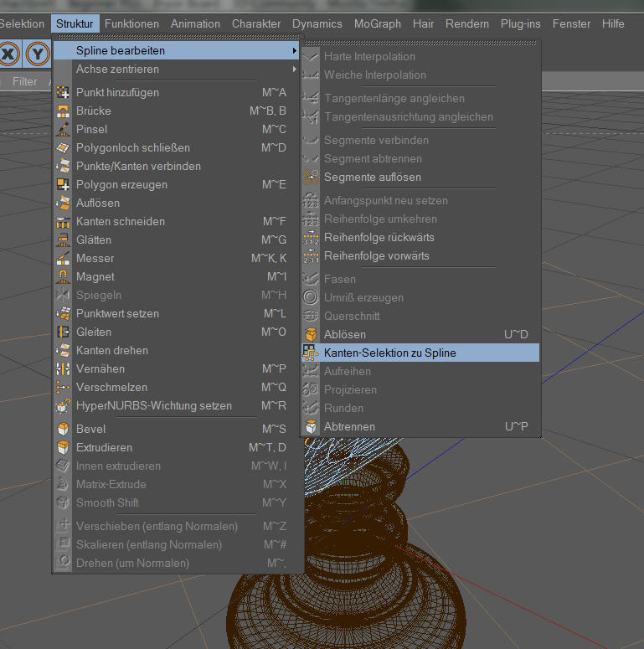The image size is (644, 649).
Task: Click the Punktwert setzen icon
Action: tap(63, 313)
